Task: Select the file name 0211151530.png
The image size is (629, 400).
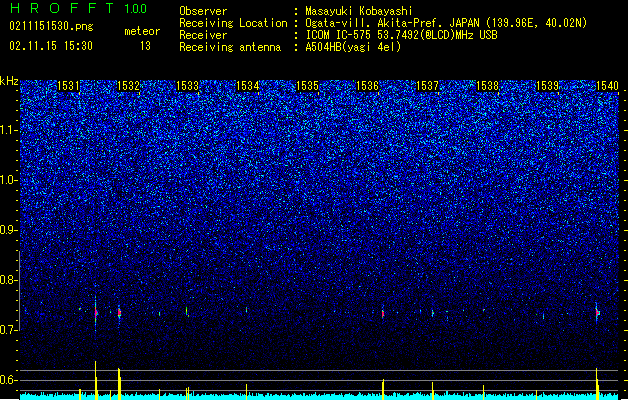Action: click(51, 27)
